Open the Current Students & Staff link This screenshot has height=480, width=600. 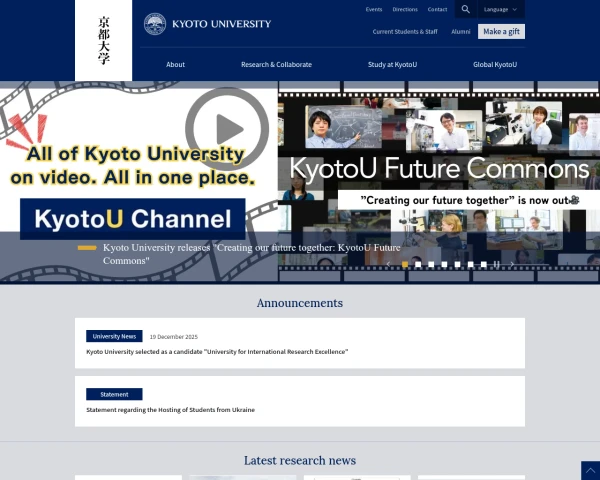(x=405, y=31)
